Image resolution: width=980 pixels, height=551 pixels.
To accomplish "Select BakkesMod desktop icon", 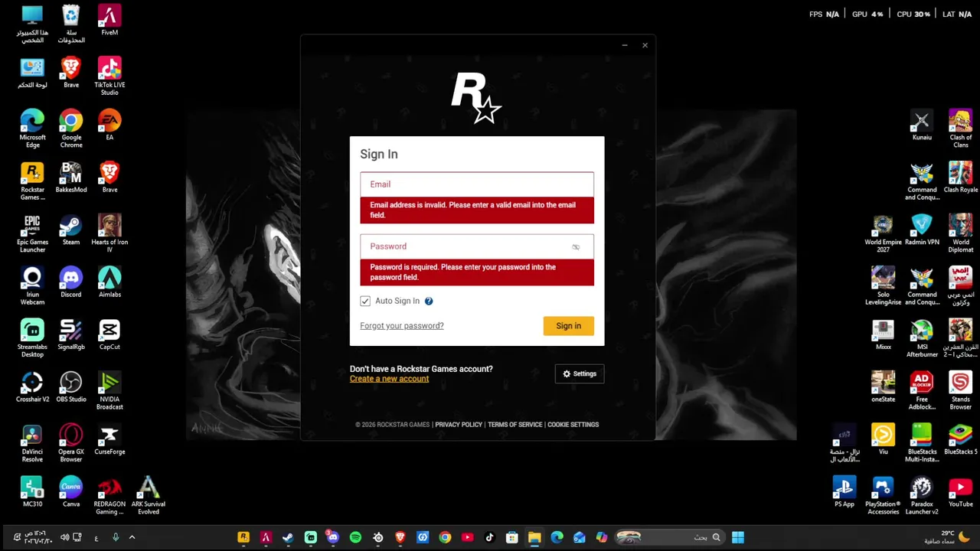I will click(x=71, y=178).
